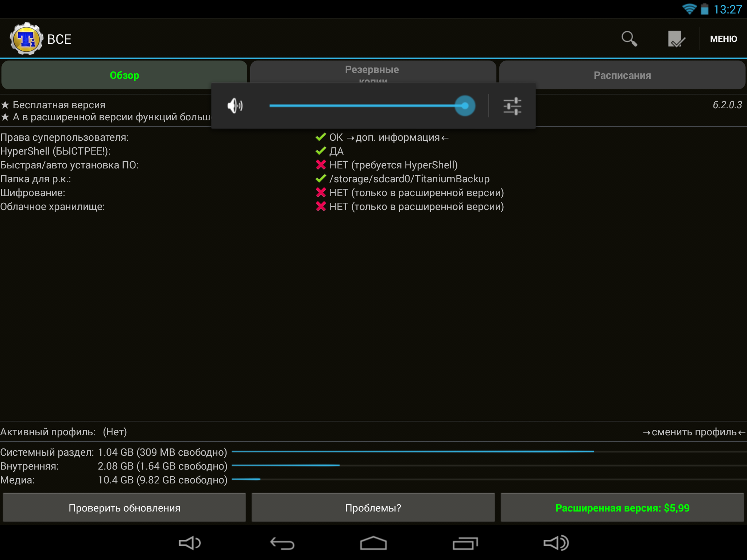Open the МЕНЮ menu
The height and width of the screenshot is (560, 747).
coord(723,39)
